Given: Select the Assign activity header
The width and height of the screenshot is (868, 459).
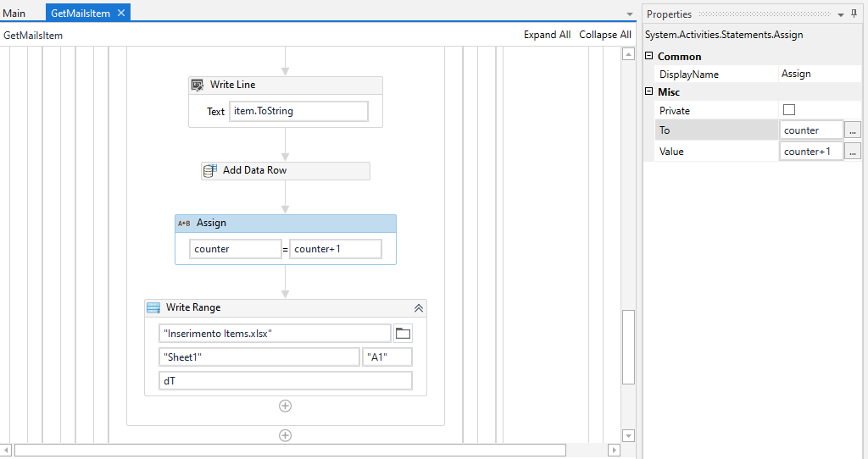Looking at the screenshot, I should (x=286, y=224).
